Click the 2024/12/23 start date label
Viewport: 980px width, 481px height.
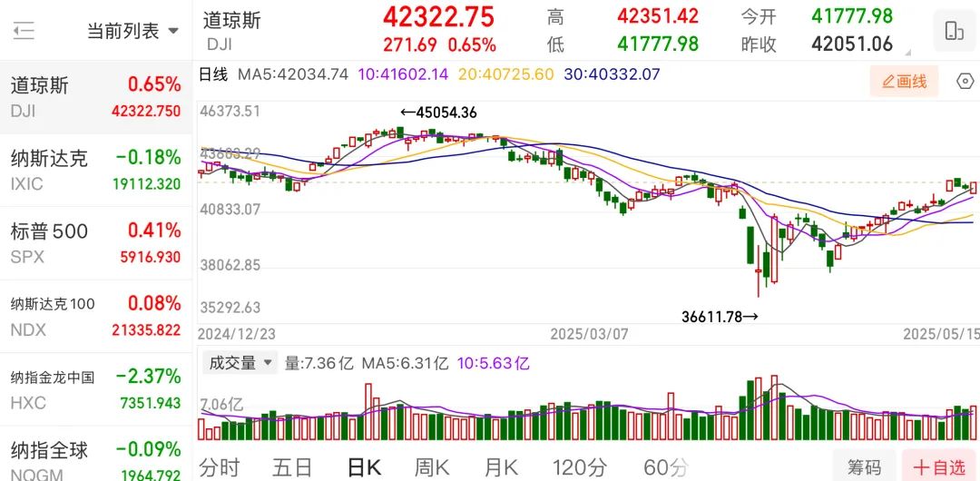(x=237, y=335)
